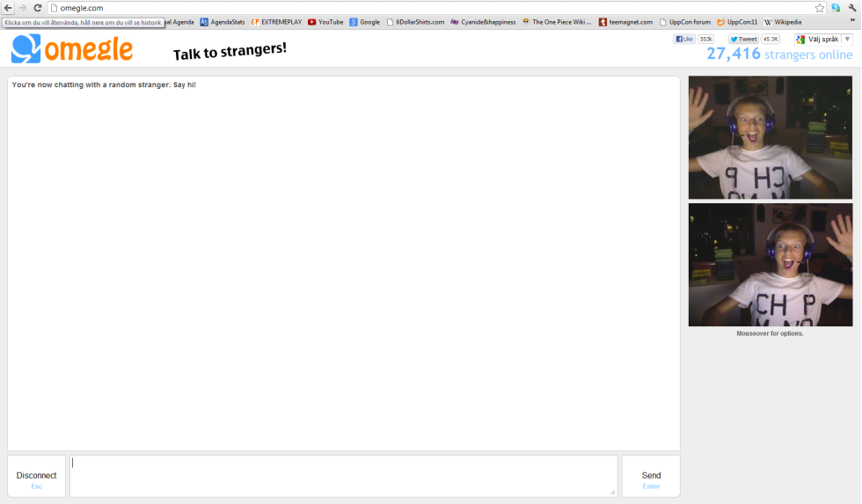Focus the chat message input box
Viewport: 862px width, 504px height.
(x=343, y=476)
